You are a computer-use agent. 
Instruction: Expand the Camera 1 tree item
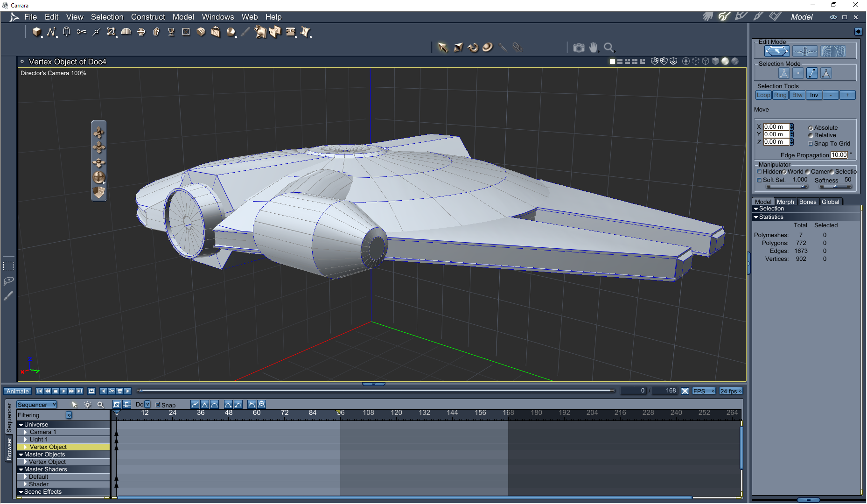click(x=26, y=432)
